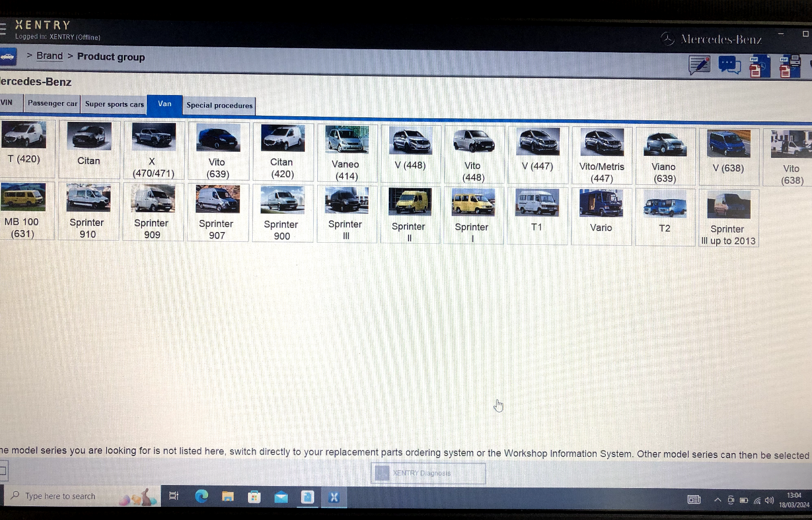Expand the system tray hidden icons arrow
Image resolution: width=812 pixels, height=520 pixels.
(717, 500)
